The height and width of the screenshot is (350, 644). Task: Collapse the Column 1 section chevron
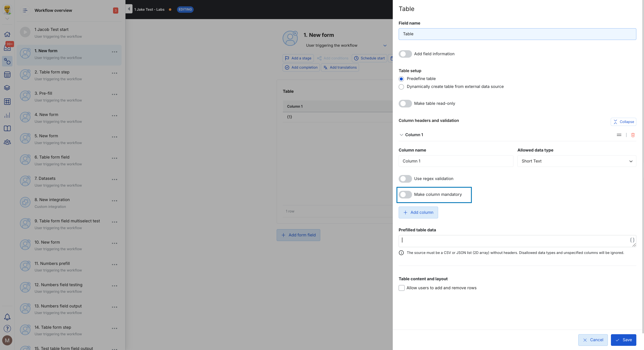click(x=401, y=135)
